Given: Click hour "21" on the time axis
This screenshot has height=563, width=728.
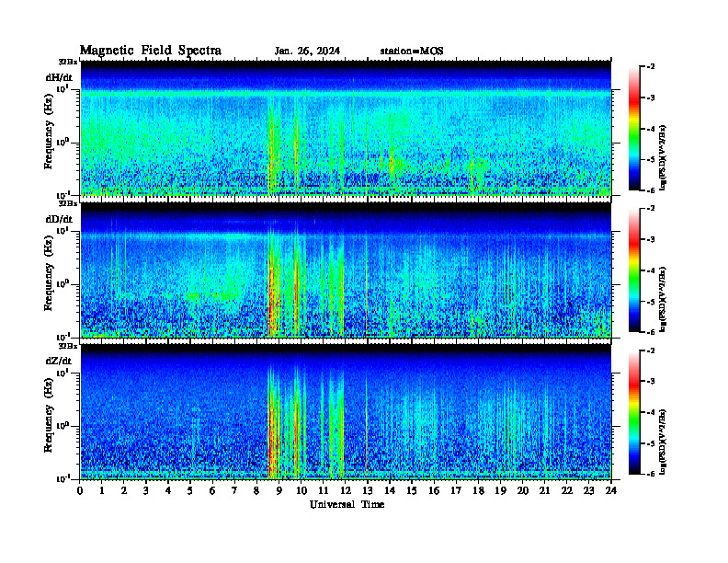Looking at the screenshot, I should [544, 490].
